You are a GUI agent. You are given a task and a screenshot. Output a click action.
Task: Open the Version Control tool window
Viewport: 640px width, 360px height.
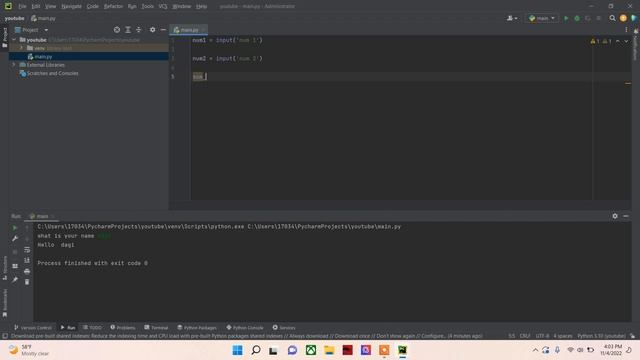pos(33,328)
